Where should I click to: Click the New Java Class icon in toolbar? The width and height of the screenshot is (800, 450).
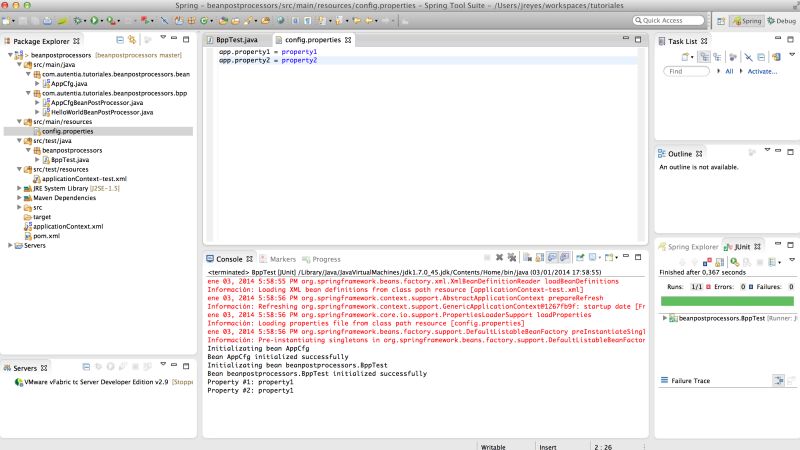(x=204, y=21)
